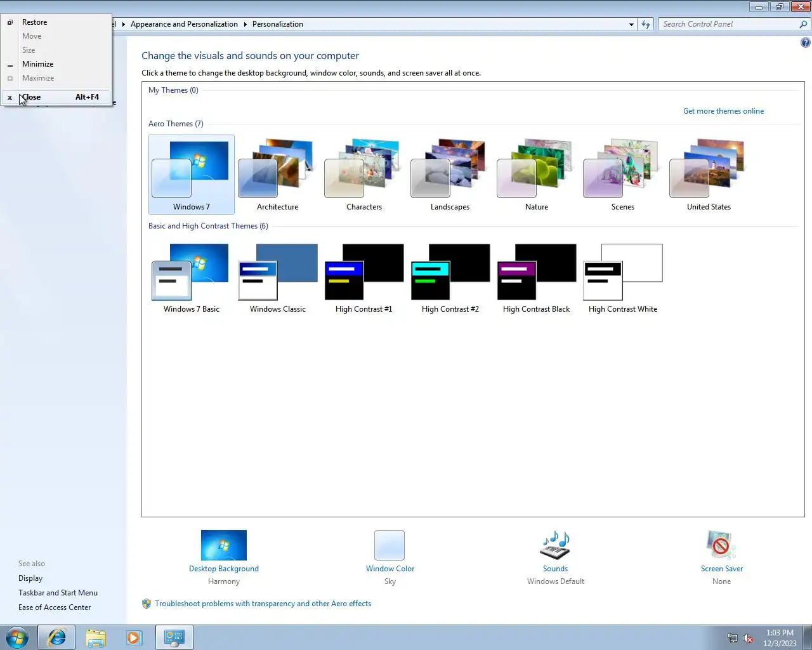This screenshot has height=650, width=812.
Task: Click the My Themes (0) heading
Action: (173, 90)
